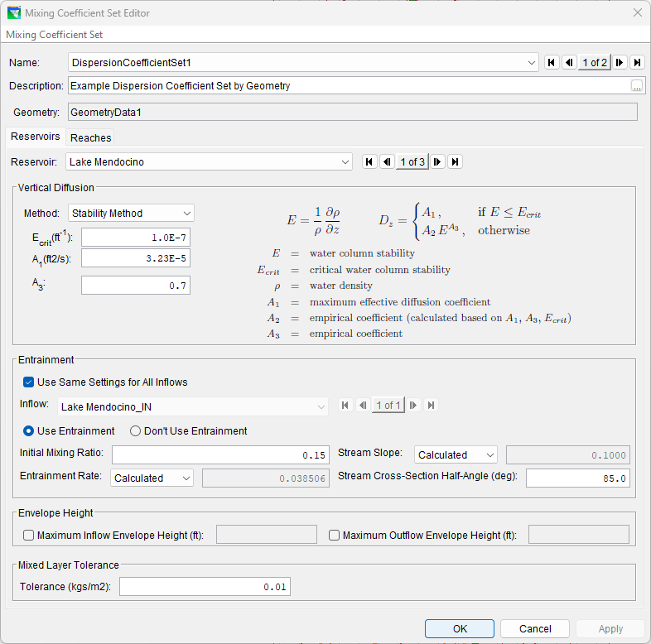Image resolution: width=651 pixels, height=644 pixels.
Task: Click the Initial Mixing Ratio field
Action: click(221, 455)
